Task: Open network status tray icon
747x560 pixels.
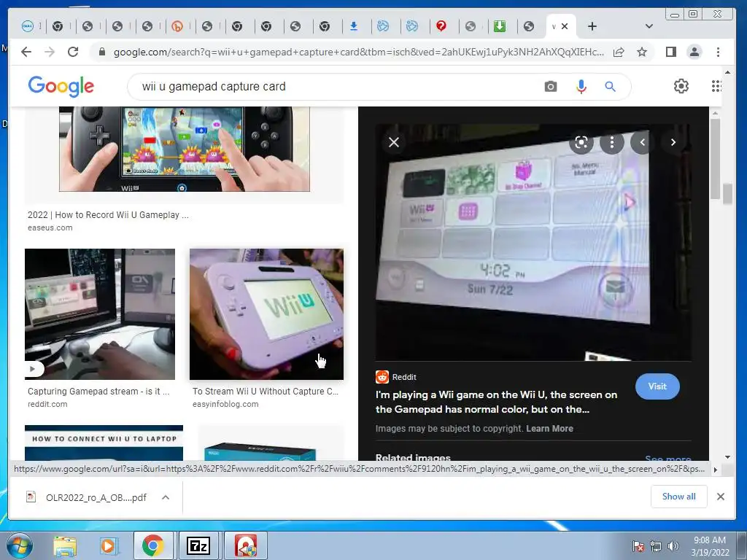Action: click(656, 546)
